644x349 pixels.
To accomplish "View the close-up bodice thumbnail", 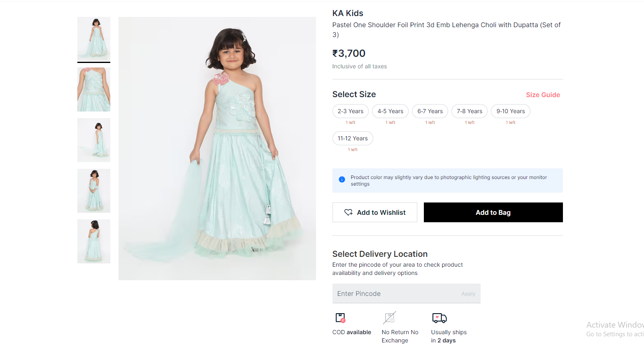I will pos(94,89).
